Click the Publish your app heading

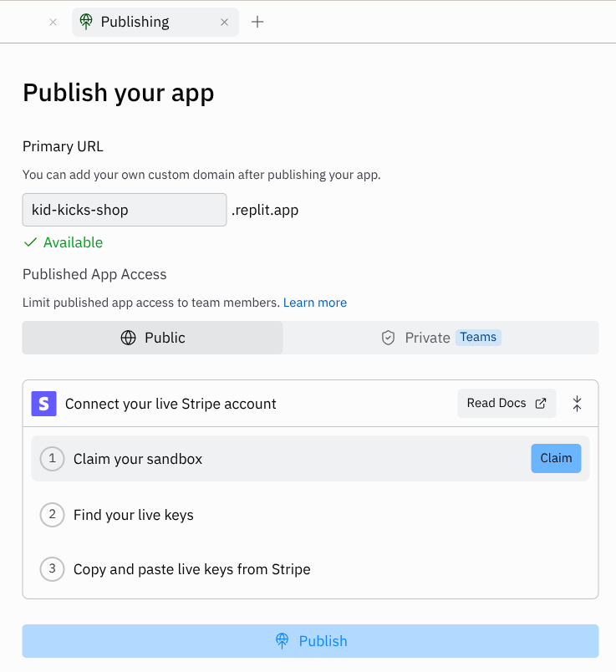(119, 93)
